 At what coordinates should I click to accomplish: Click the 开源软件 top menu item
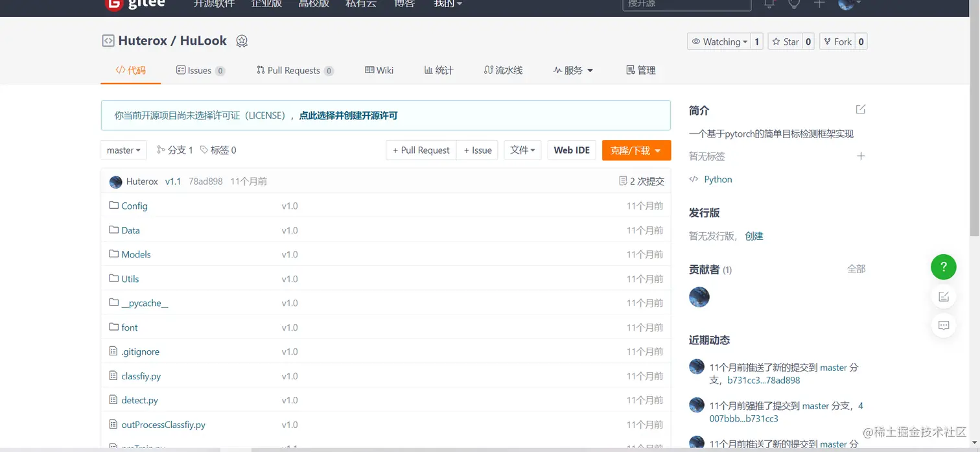214,4
